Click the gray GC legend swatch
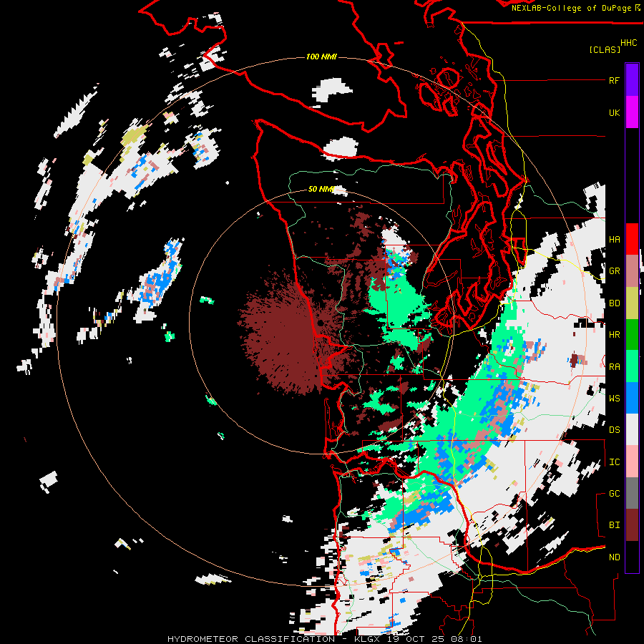Viewport: 644px width, 644px height. [x=632, y=493]
